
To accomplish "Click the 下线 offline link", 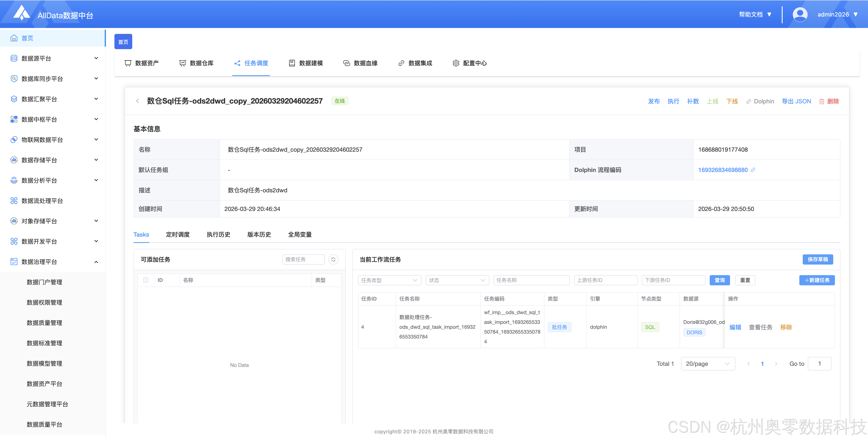I will tap(732, 101).
